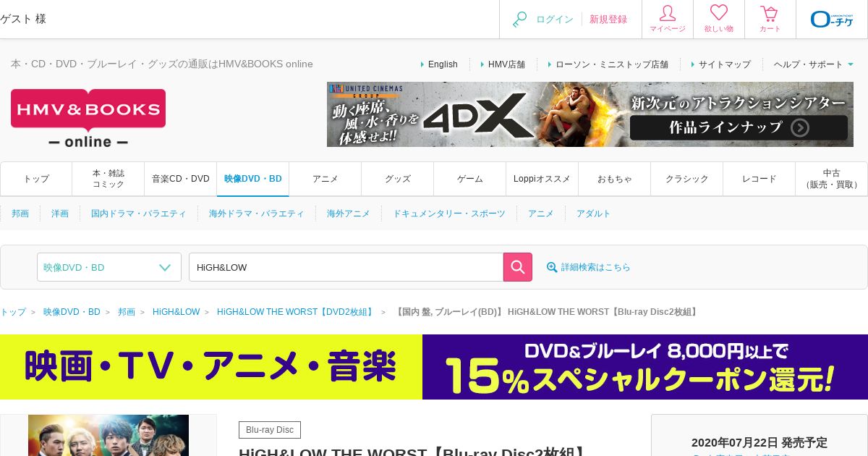The width and height of the screenshot is (868, 456).
Task: Select the 音楽CD・DVD tab
Action: point(181,179)
